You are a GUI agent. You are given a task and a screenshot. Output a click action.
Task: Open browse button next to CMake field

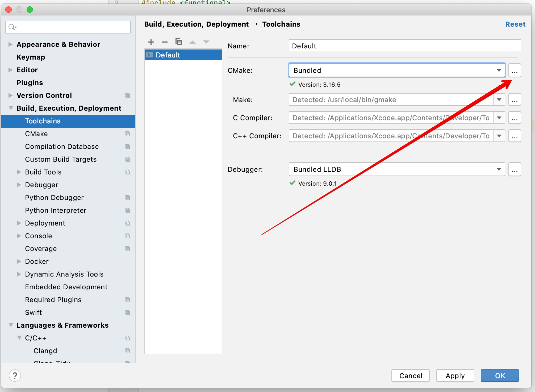(x=515, y=70)
